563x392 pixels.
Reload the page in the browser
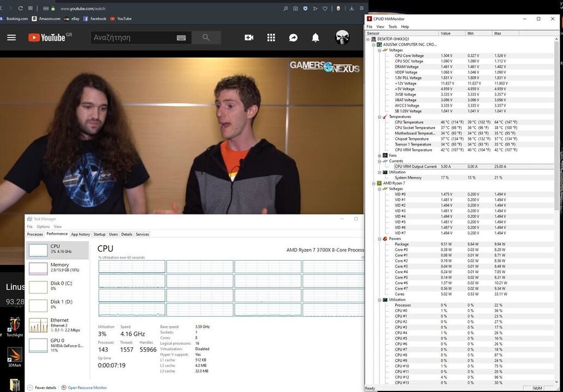click(x=20, y=8)
